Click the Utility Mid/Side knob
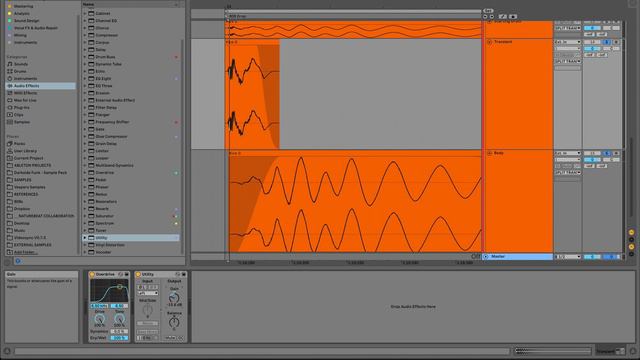This screenshot has width=640, height=360. click(148, 310)
